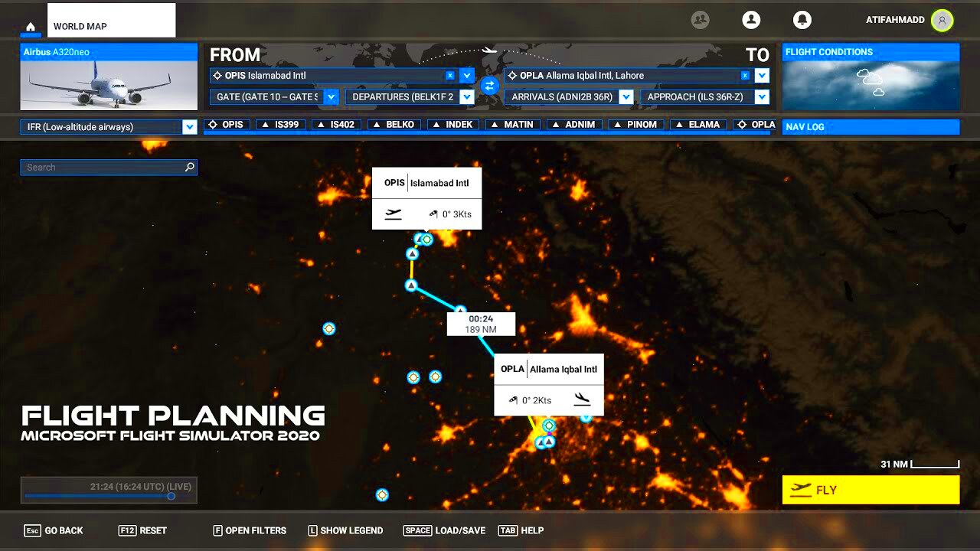Screen dimensions: 980x551
Task: Swap departure and arrival airports
Action: pos(489,86)
